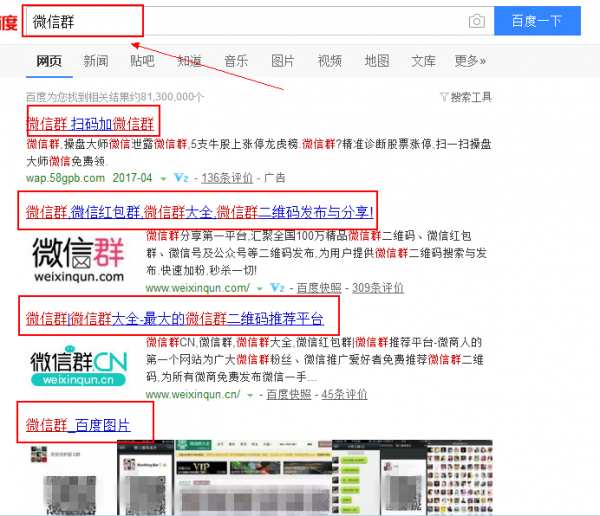Image resolution: width=600 pixels, height=516 pixels.
Task: Switch to the 地图 tab
Action: (x=377, y=61)
